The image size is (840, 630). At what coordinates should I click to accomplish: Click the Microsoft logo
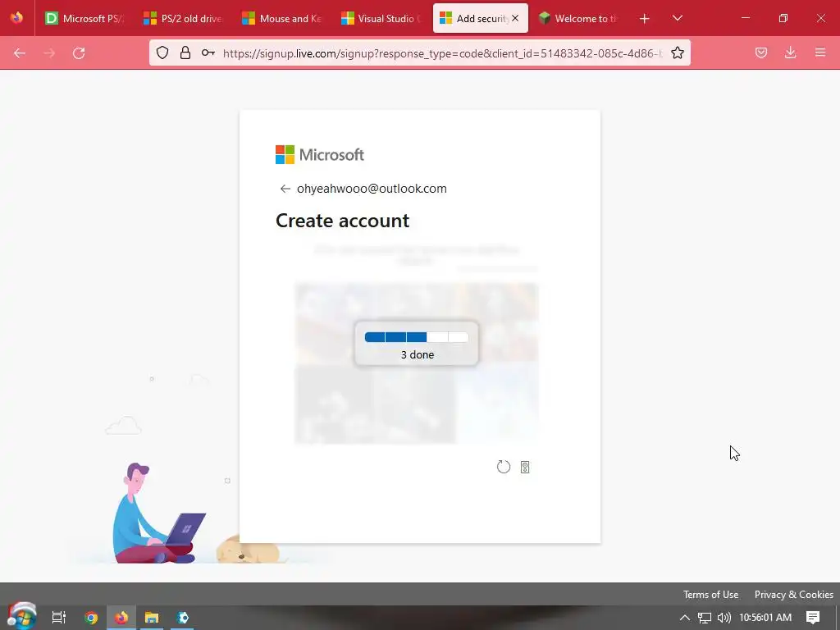[x=320, y=155]
